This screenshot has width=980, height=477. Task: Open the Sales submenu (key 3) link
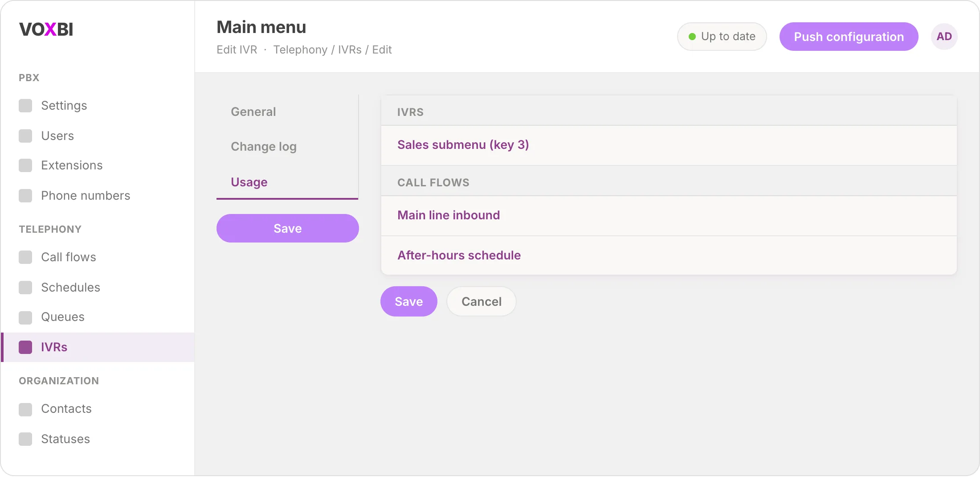463,145
